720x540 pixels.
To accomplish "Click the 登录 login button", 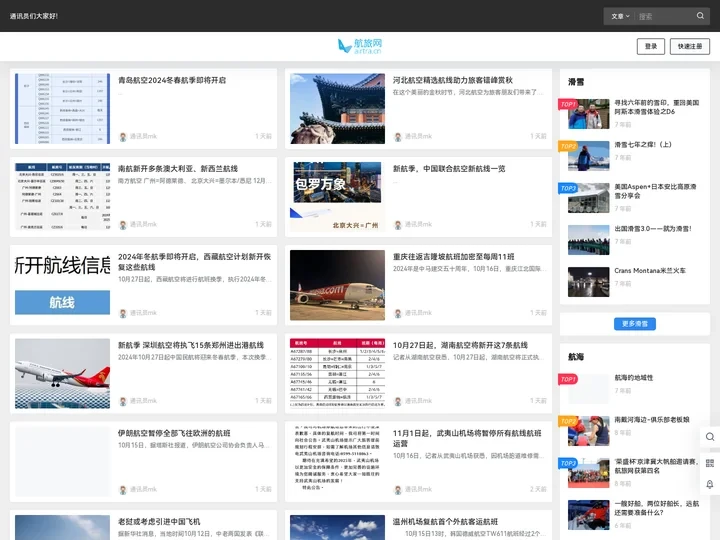I will tap(651, 46).
